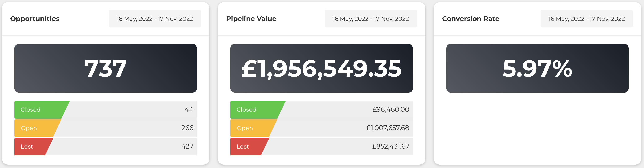Image resolution: width=644 pixels, height=168 pixels.
Task: Click the Conversion Rate card title
Action: coord(470,19)
